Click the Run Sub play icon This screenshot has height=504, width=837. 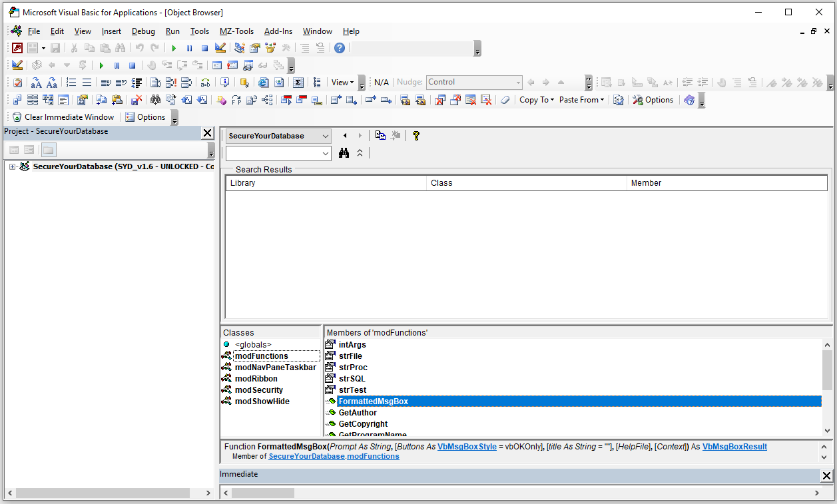point(174,48)
